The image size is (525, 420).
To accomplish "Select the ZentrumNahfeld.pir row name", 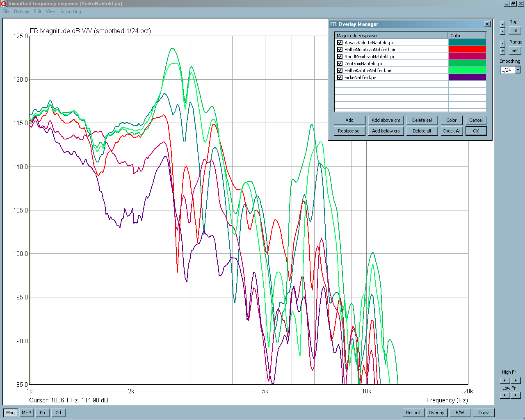I will click(363, 64).
